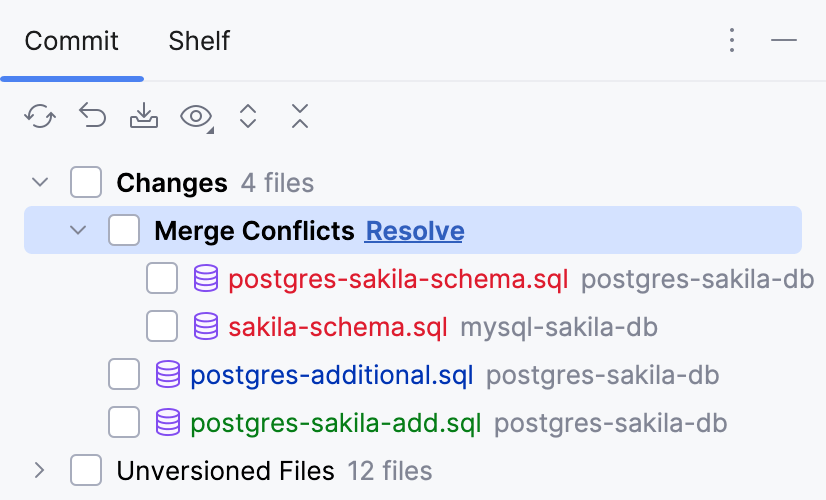826x500 pixels.
Task: Click the Resolve link
Action: click(x=414, y=231)
